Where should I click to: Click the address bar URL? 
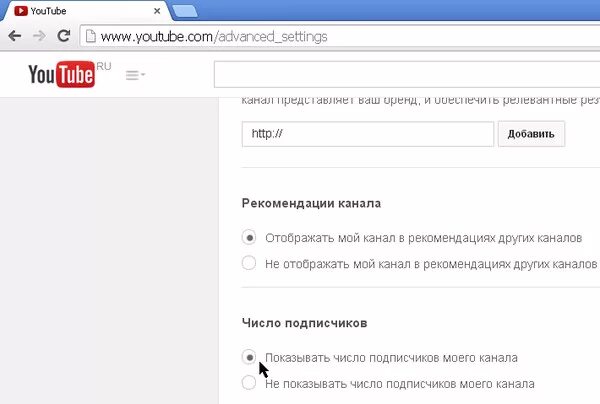point(214,37)
